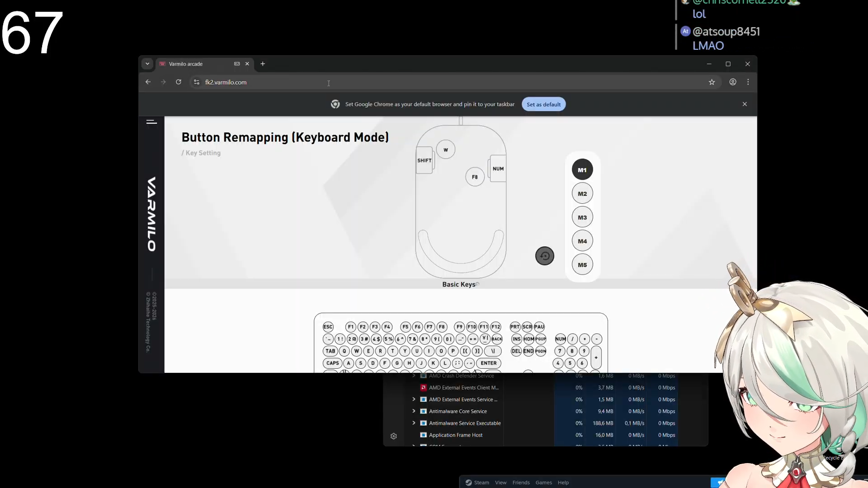Click the site information icon in address bar
868x488 pixels.
point(196,82)
